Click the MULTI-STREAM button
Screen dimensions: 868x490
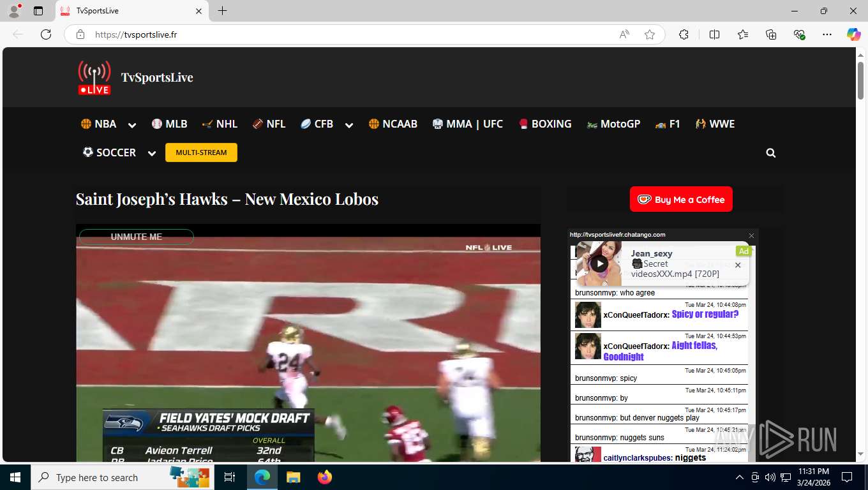point(201,152)
